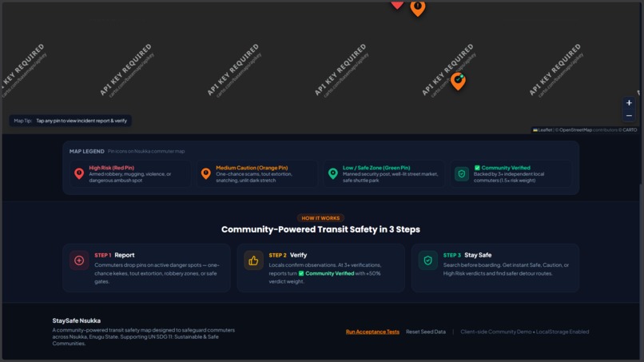Click 'Pin icons on Nsukka commuter map' subtitle
Image resolution: width=644 pixels, height=362 pixels.
pos(146,151)
